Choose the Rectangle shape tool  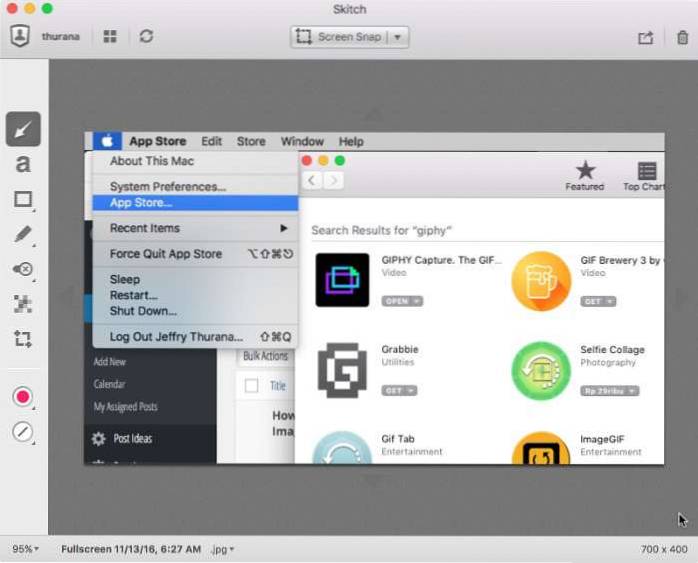tap(23, 199)
